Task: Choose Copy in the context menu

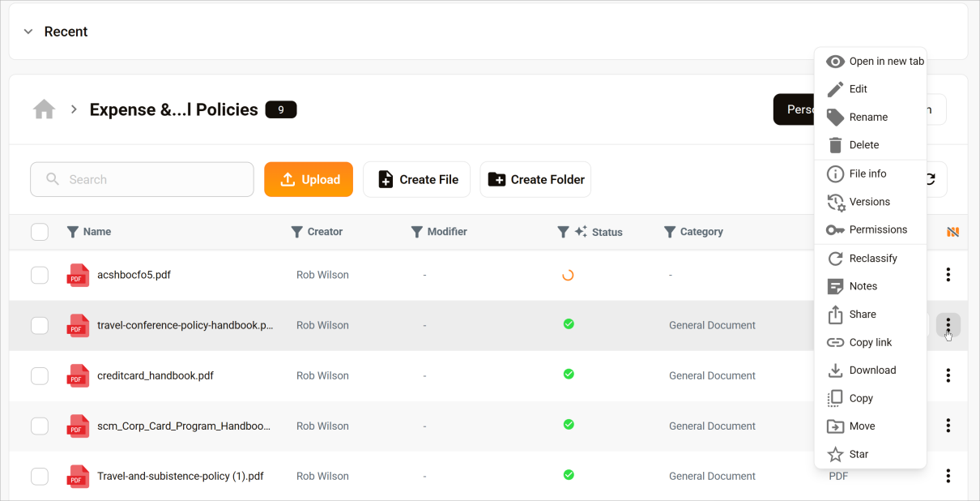Action: (x=871, y=398)
